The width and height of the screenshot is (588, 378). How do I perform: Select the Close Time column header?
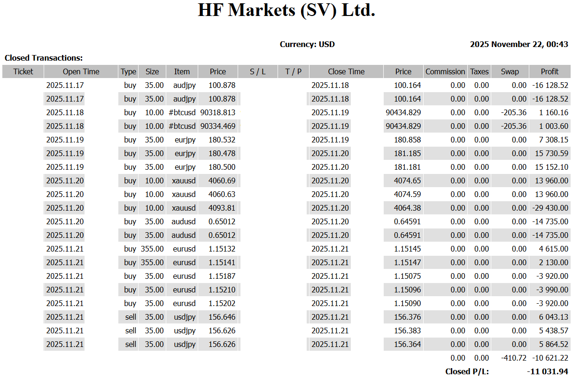point(346,71)
